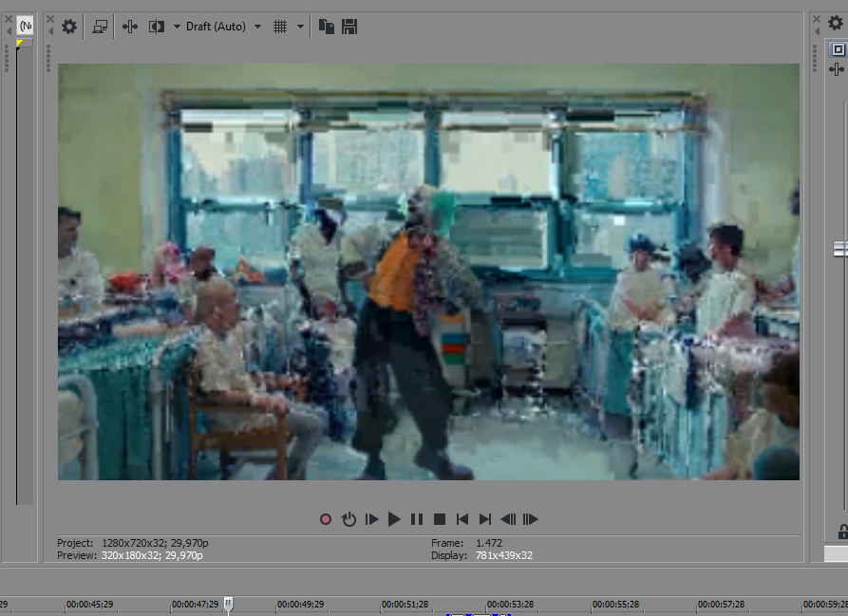Click the Overlays grid icon
This screenshot has width=848, height=616.
[x=280, y=27]
